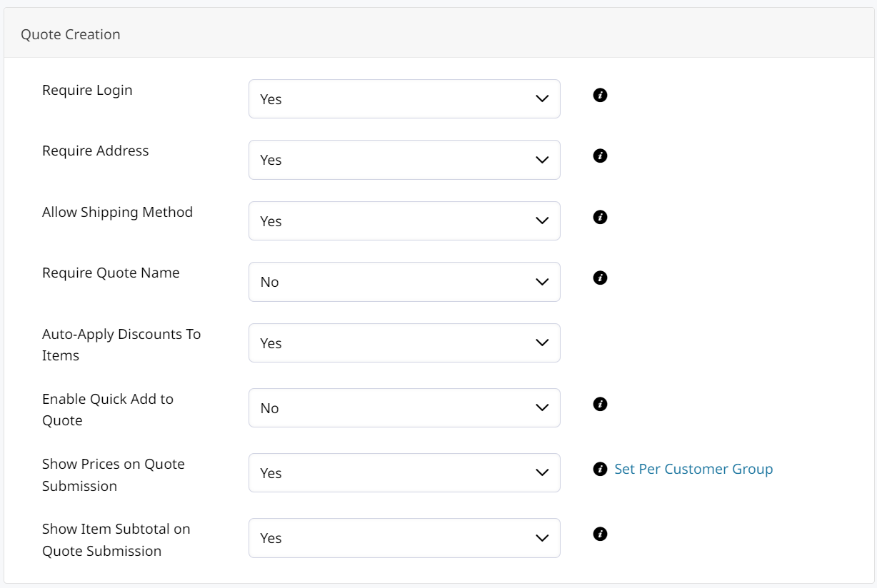This screenshot has height=588, width=877.
Task: Click the Quote Creation section header
Action: [x=71, y=34]
